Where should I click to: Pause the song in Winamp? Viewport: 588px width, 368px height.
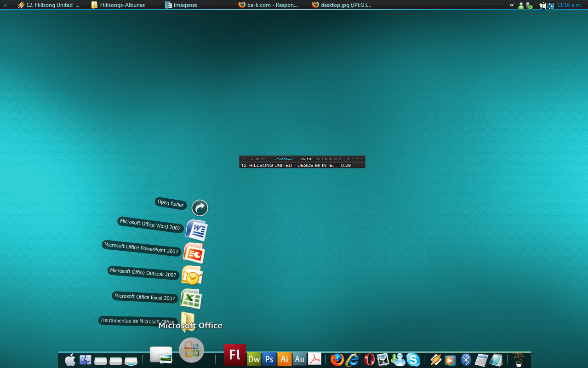(326, 159)
